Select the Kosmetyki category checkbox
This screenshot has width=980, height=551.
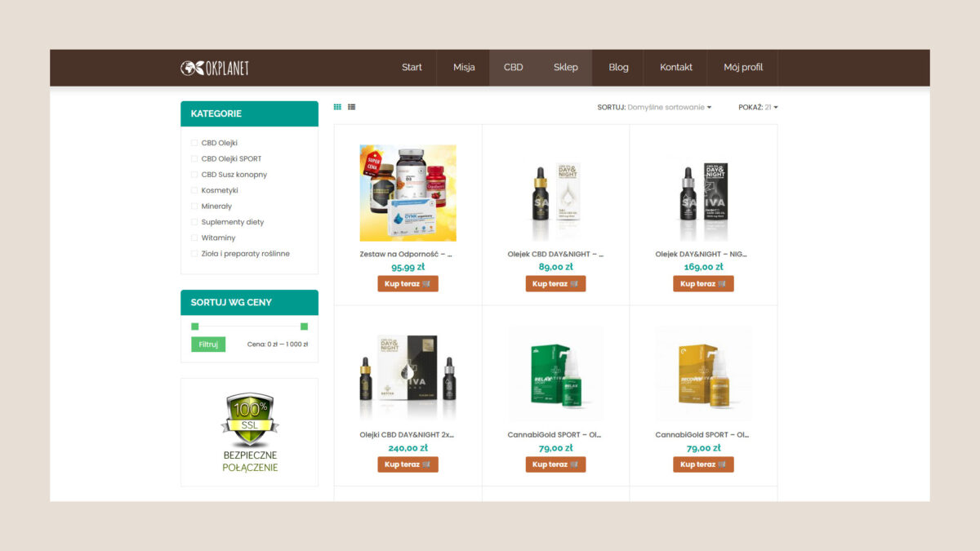(x=194, y=189)
